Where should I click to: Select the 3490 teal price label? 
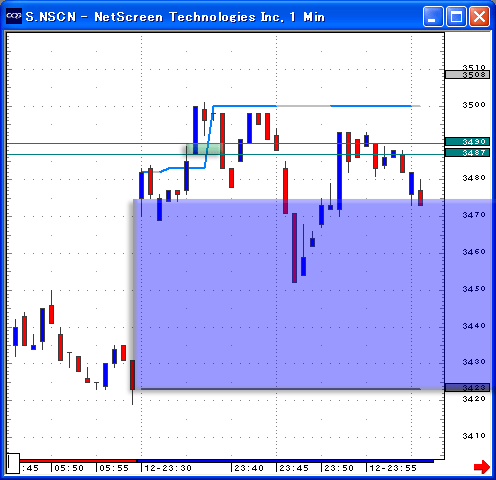click(467, 142)
